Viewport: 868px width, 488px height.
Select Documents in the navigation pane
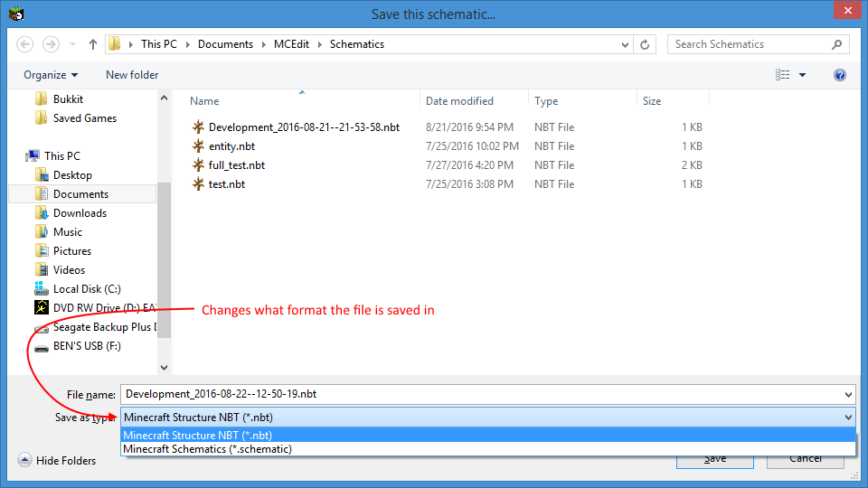pyautogui.click(x=82, y=193)
